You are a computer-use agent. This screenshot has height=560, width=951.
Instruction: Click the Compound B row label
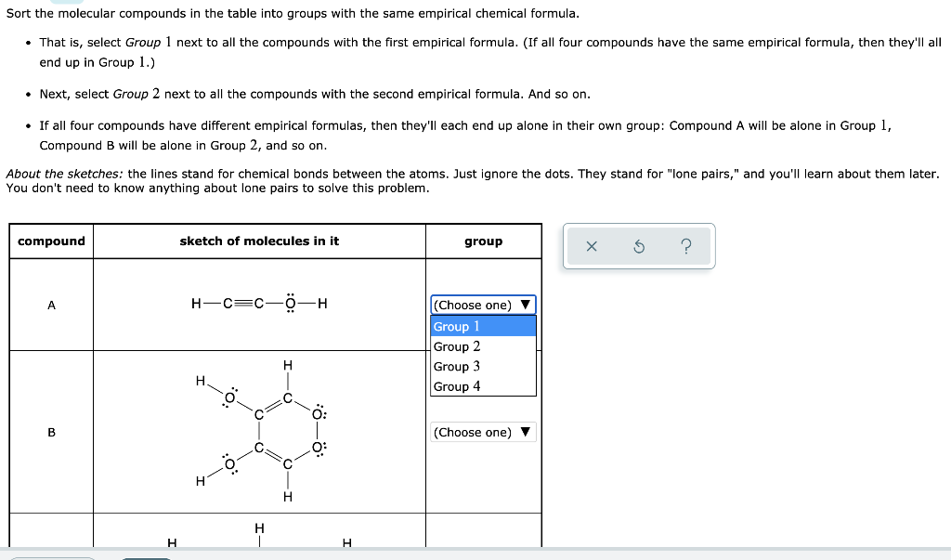pyautogui.click(x=51, y=432)
